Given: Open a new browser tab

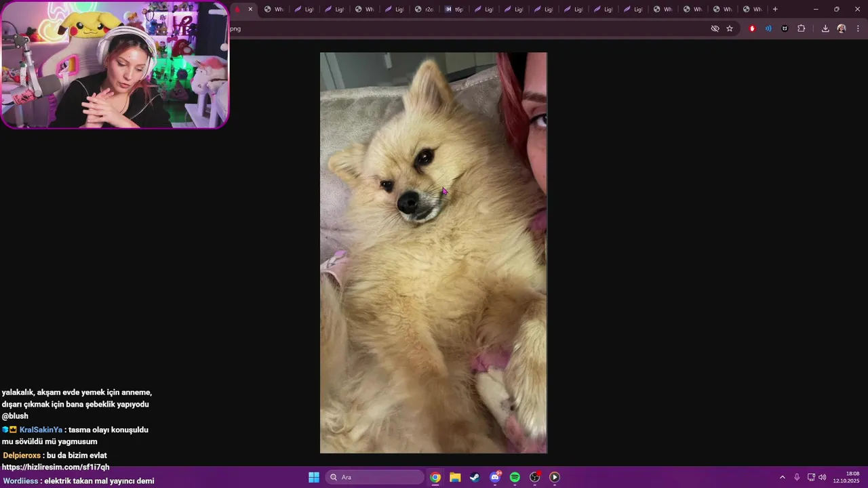Looking at the screenshot, I should click(x=775, y=9).
